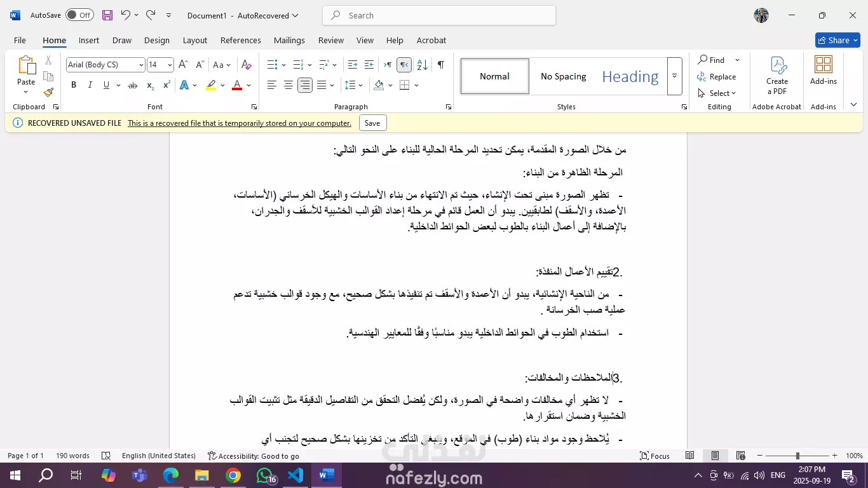Go to the References tab

click(241, 40)
